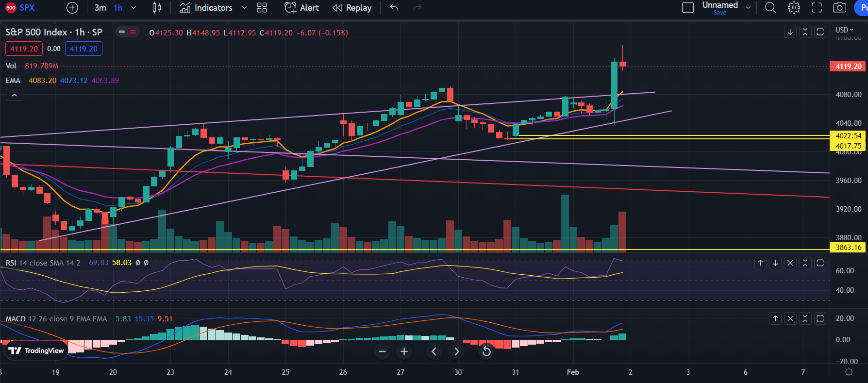This screenshot has height=383, width=868.
Task: Click the red sell price 4119.20 box
Action: 24,49
